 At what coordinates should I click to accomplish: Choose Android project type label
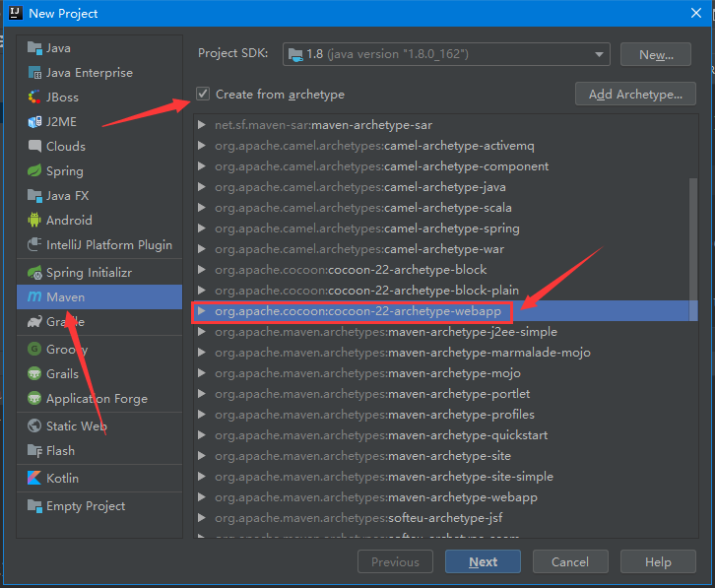(69, 221)
